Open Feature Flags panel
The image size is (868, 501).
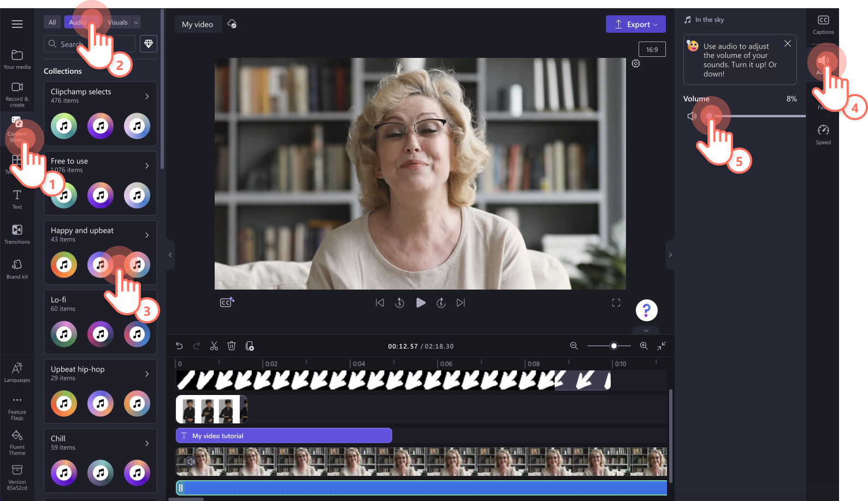pos(17,408)
